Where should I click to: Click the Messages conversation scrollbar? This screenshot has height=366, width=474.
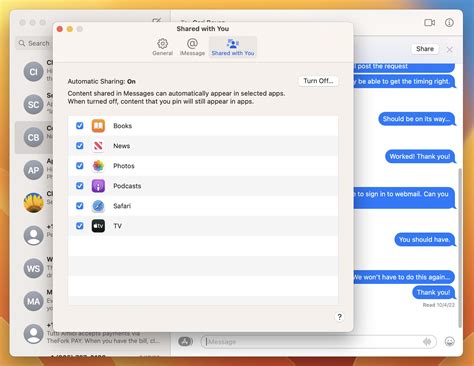click(x=460, y=248)
